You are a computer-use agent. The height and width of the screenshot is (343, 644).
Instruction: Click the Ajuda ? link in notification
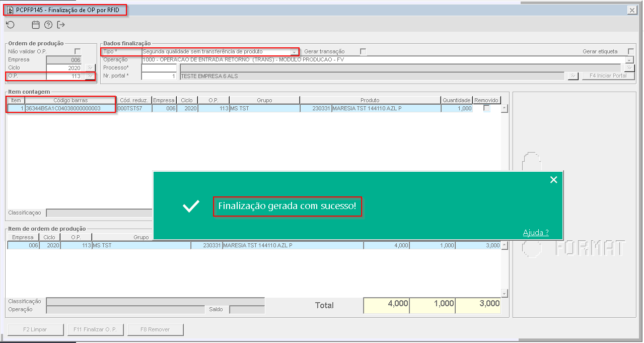tap(536, 232)
